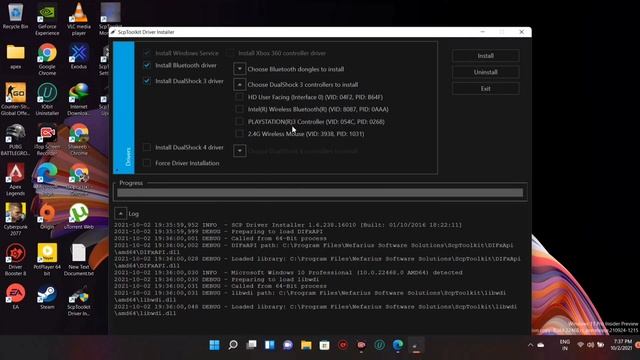
Task: Open iTop Screen Recorder shortcut
Action: [x=47, y=140]
